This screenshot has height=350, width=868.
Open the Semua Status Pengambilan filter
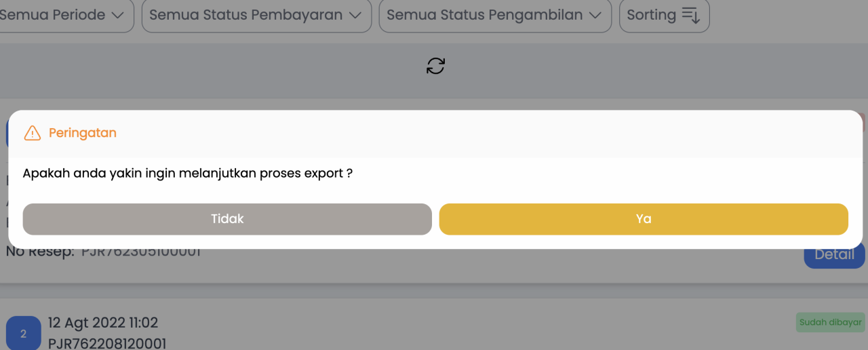[486, 15]
